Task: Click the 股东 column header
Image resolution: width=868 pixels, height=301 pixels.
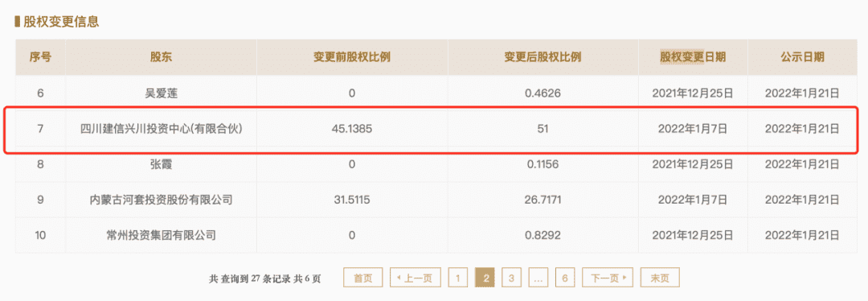Action: point(161,57)
